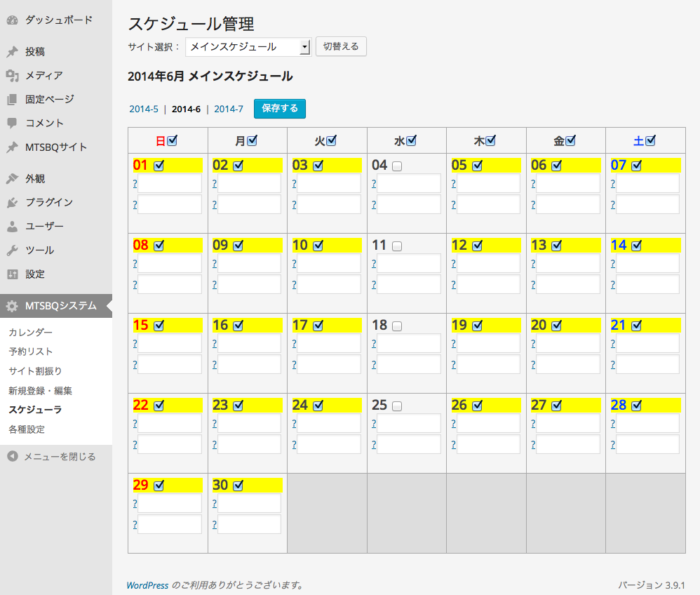The width and height of the screenshot is (700, 595).
Task: Open the 予約リスト submenu item
Action: pos(30,352)
